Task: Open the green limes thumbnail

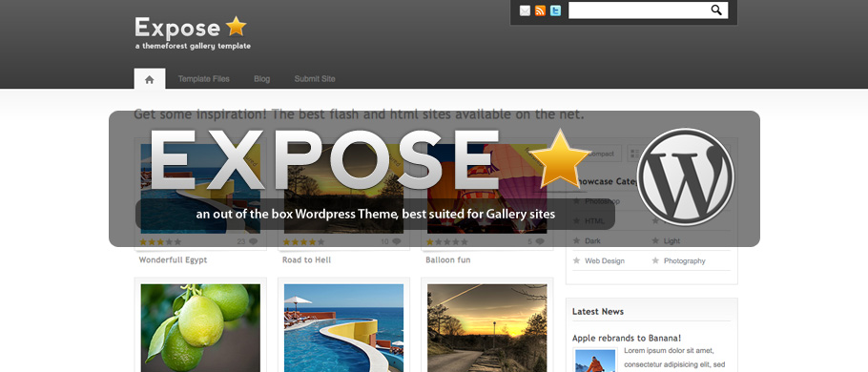Action: pos(200,328)
